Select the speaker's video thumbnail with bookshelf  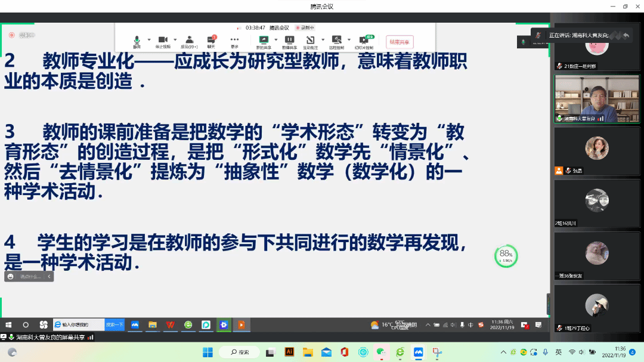tap(596, 98)
